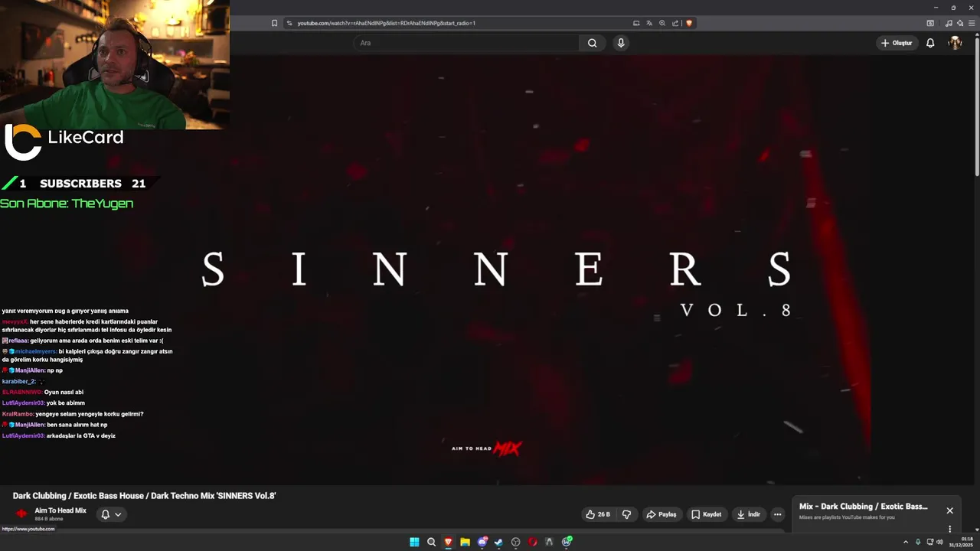Click the share icon in the address bar
Image resolution: width=980 pixels, height=551 pixels.
(x=675, y=23)
